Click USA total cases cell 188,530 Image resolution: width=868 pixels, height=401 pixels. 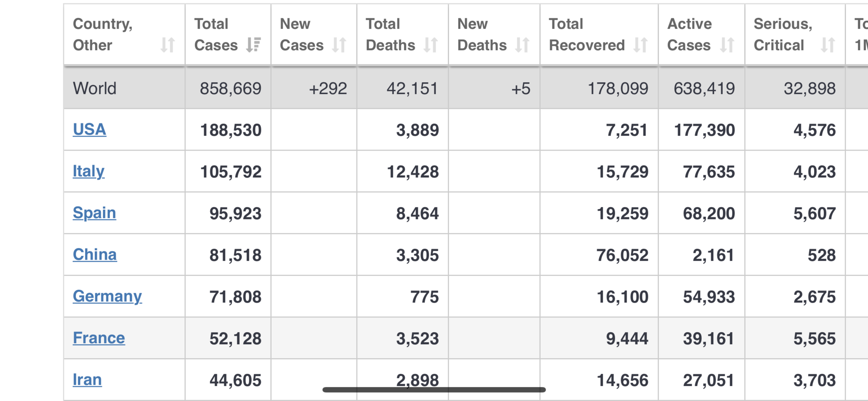tap(231, 130)
